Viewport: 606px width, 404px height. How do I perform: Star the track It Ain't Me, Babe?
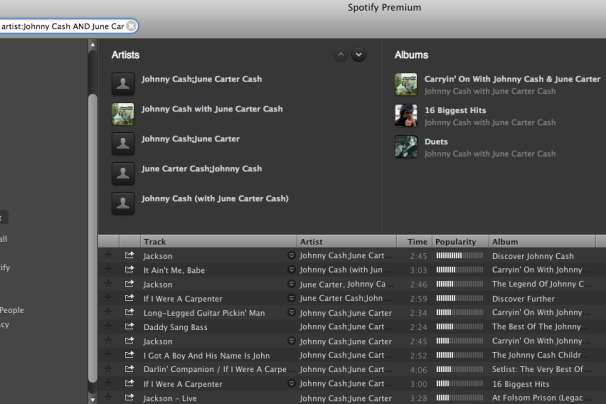(109, 269)
